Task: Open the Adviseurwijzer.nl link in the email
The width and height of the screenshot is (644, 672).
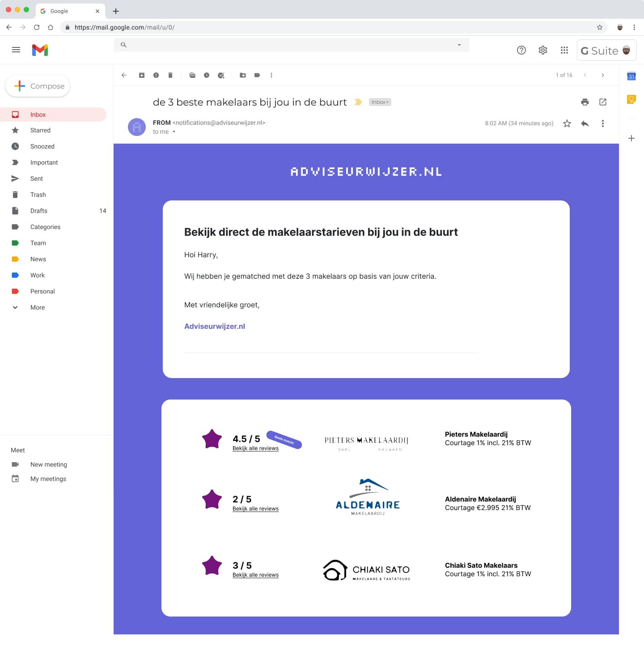Action: pos(214,326)
